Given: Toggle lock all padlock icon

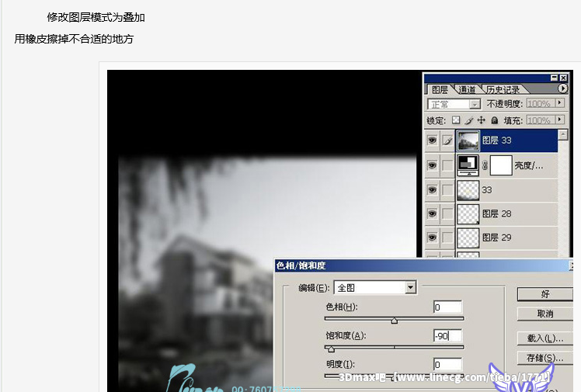Looking at the screenshot, I should [x=494, y=120].
